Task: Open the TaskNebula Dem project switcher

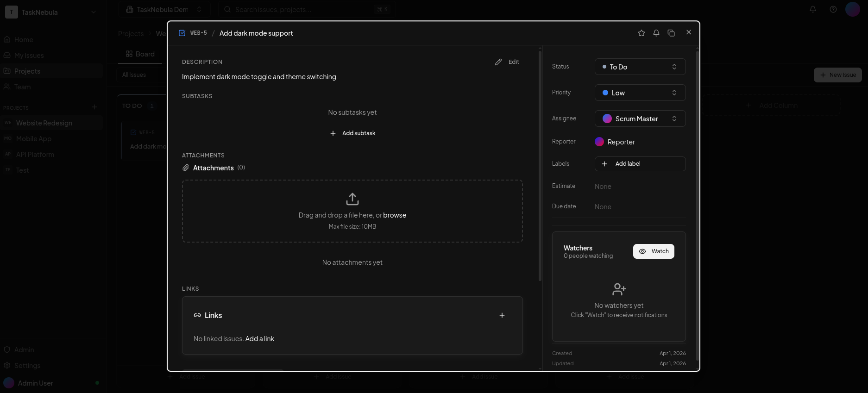Action: 164,9
